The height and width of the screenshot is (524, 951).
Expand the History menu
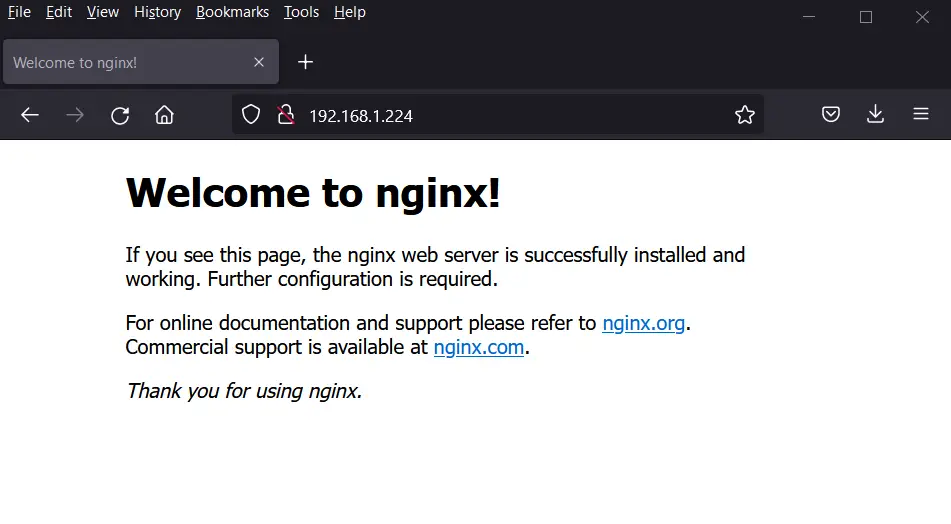coord(157,12)
